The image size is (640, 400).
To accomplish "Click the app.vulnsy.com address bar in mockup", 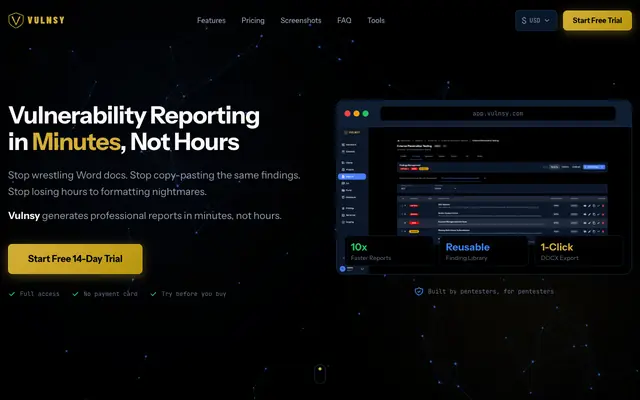I will click(498, 113).
